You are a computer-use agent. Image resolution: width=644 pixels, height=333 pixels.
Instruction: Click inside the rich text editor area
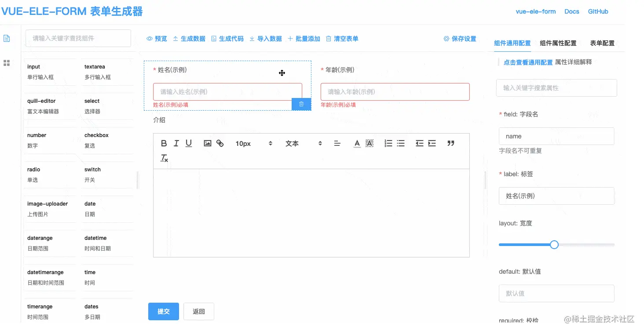[311, 213]
